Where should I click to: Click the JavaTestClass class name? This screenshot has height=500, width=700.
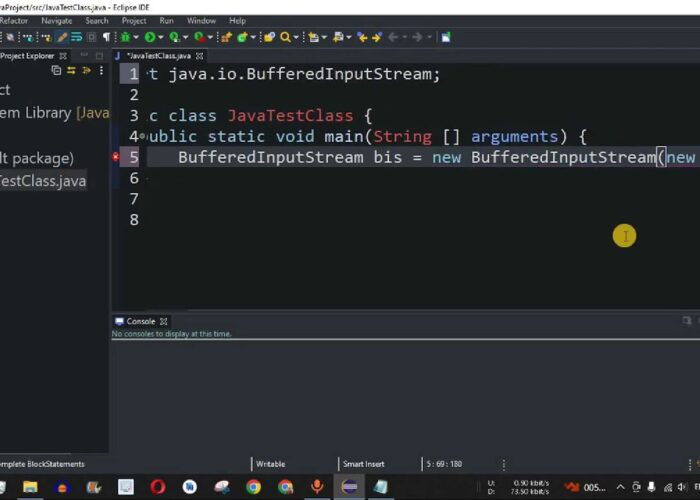(x=291, y=116)
